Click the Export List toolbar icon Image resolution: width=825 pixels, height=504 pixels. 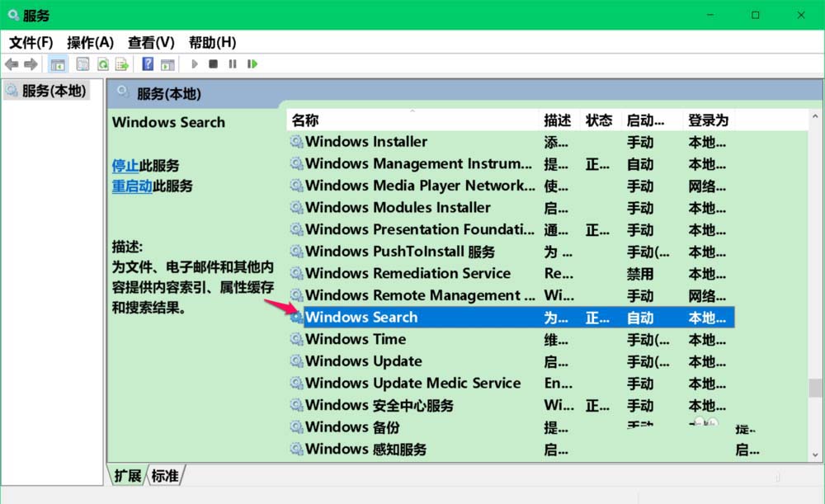[x=122, y=64]
